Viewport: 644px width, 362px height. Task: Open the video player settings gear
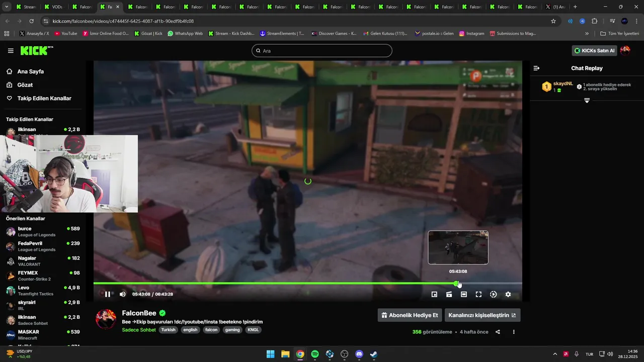[x=508, y=295]
